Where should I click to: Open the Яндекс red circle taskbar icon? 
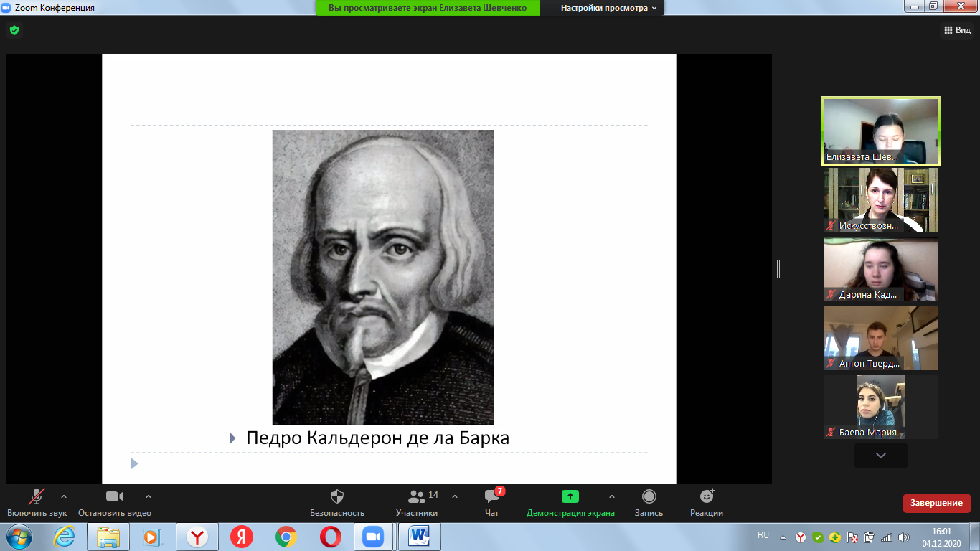[242, 537]
